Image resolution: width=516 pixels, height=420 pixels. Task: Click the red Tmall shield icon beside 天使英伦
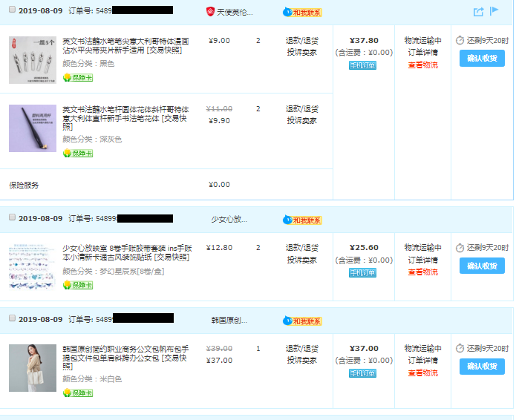point(210,11)
